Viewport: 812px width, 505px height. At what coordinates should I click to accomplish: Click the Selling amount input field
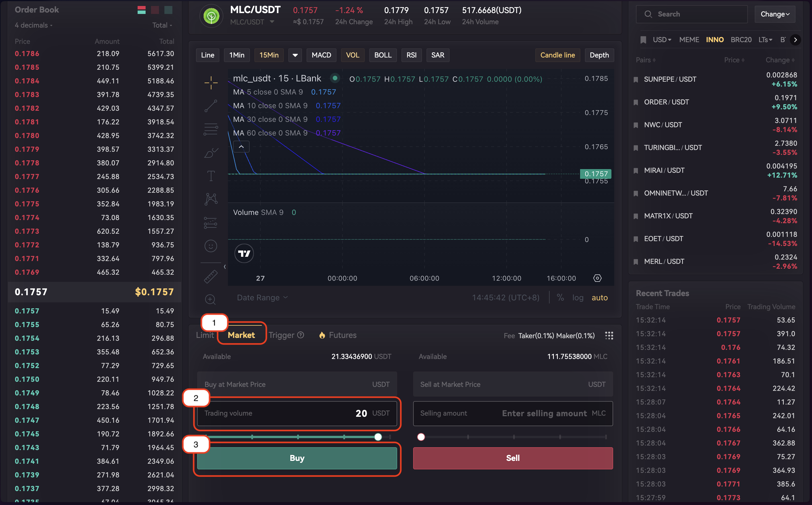(513, 414)
